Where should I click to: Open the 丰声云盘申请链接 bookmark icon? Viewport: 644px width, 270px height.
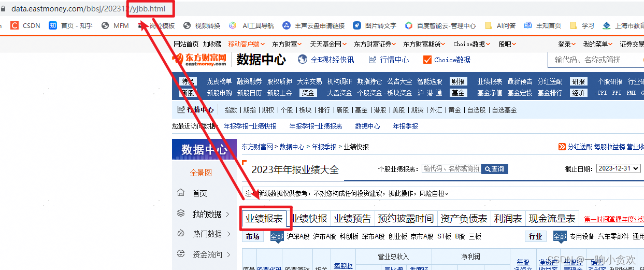pos(287,25)
